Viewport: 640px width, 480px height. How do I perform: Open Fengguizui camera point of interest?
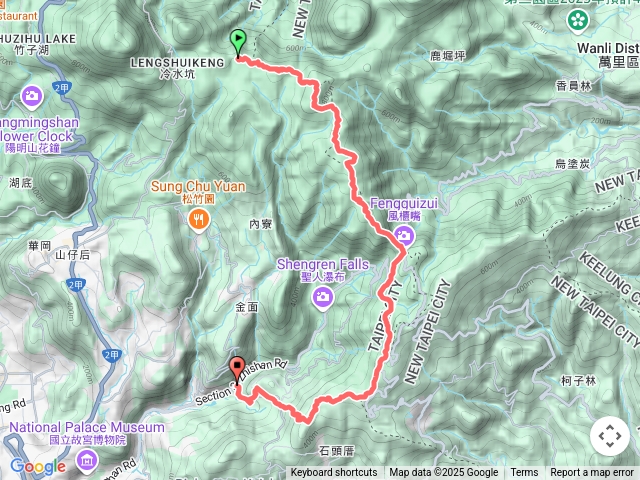(x=404, y=237)
